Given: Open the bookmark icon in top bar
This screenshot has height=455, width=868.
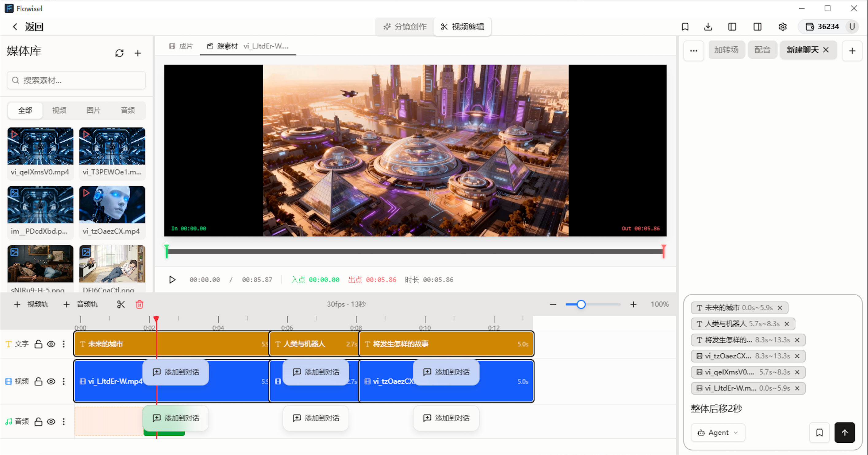Looking at the screenshot, I should point(685,27).
